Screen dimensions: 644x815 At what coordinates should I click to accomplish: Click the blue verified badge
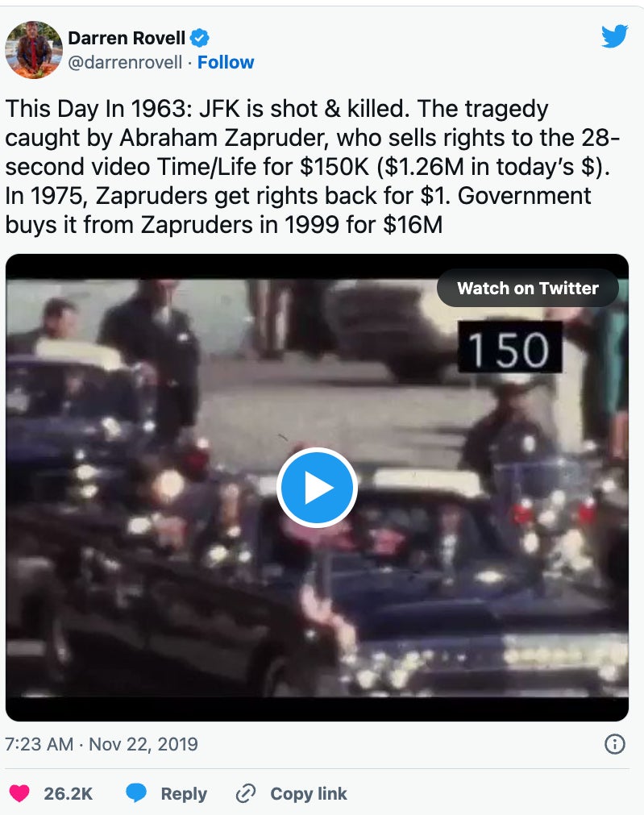pyautogui.click(x=199, y=38)
